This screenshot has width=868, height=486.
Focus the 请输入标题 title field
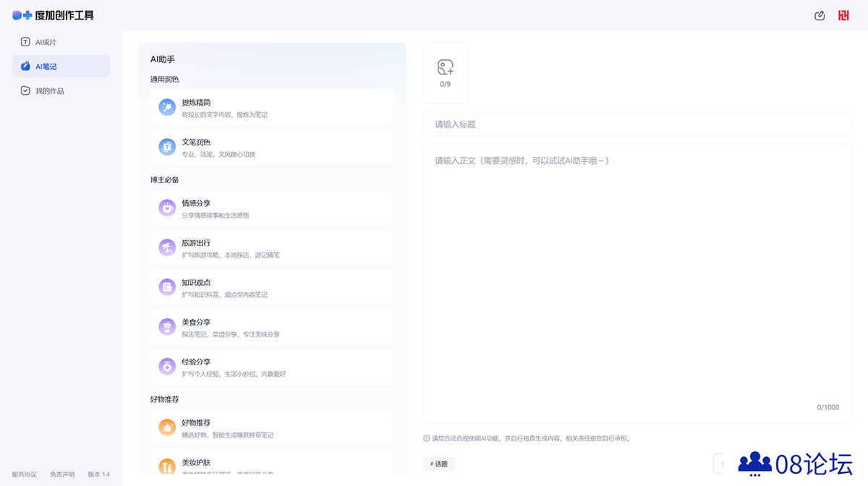point(637,124)
